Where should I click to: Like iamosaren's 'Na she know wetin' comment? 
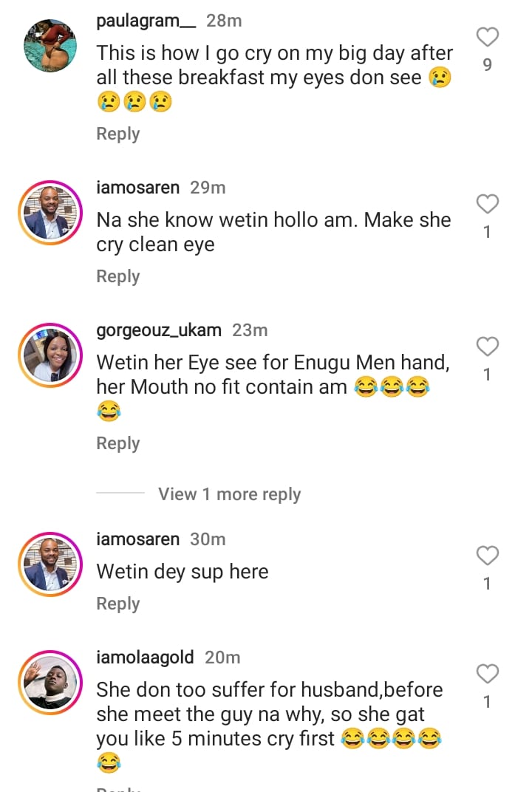(x=487, y=204)
